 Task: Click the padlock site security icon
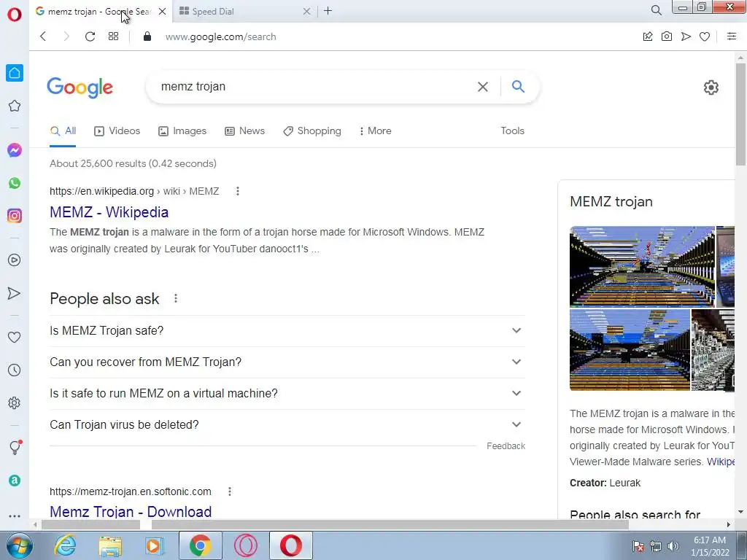[147, 36]
